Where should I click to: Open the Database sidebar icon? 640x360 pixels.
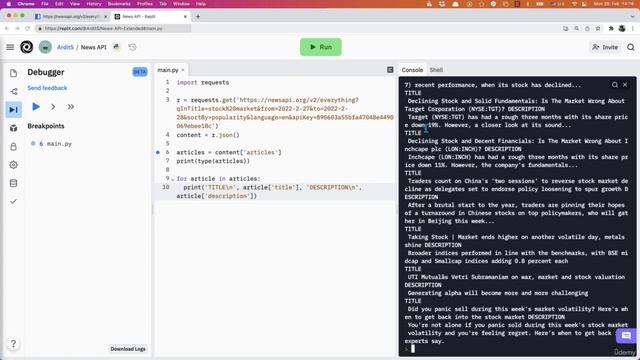pyautogui.click(x=13, y=183)
